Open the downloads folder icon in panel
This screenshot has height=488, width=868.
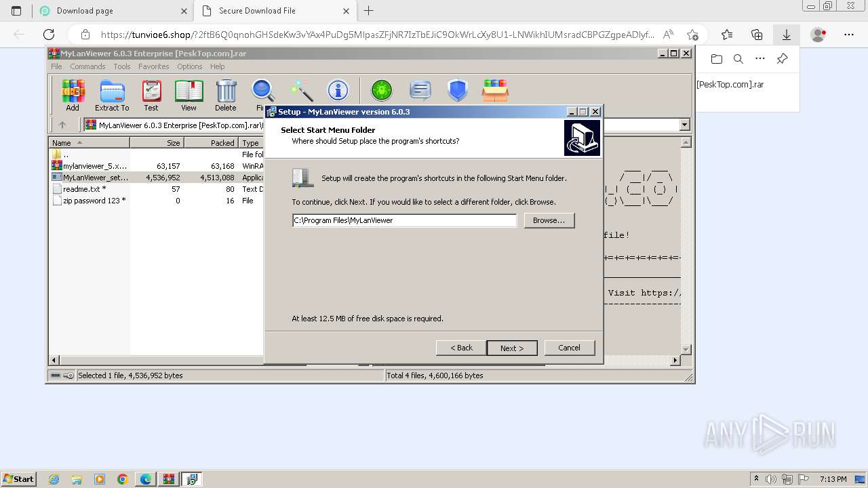coord(717,59)
